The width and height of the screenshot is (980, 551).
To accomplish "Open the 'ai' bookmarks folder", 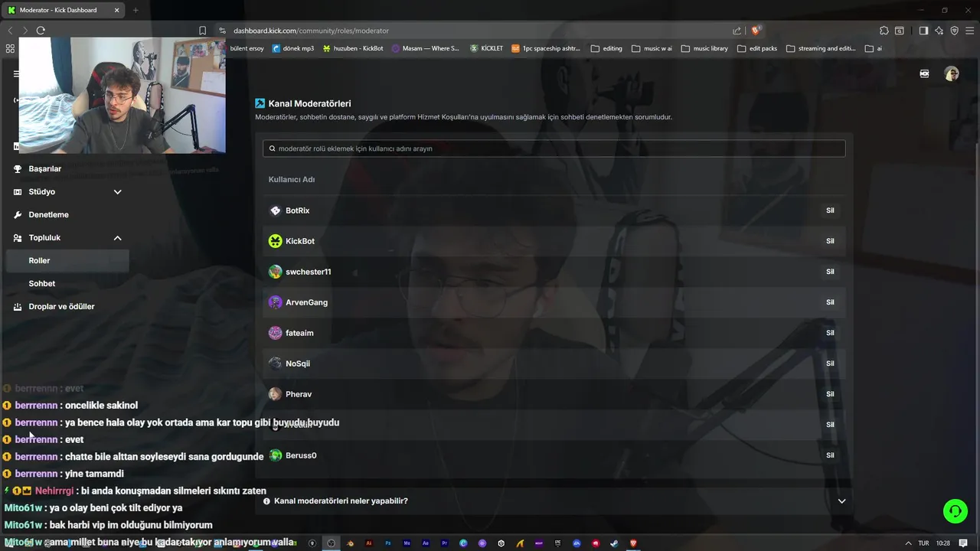I will tap(874, 48).
